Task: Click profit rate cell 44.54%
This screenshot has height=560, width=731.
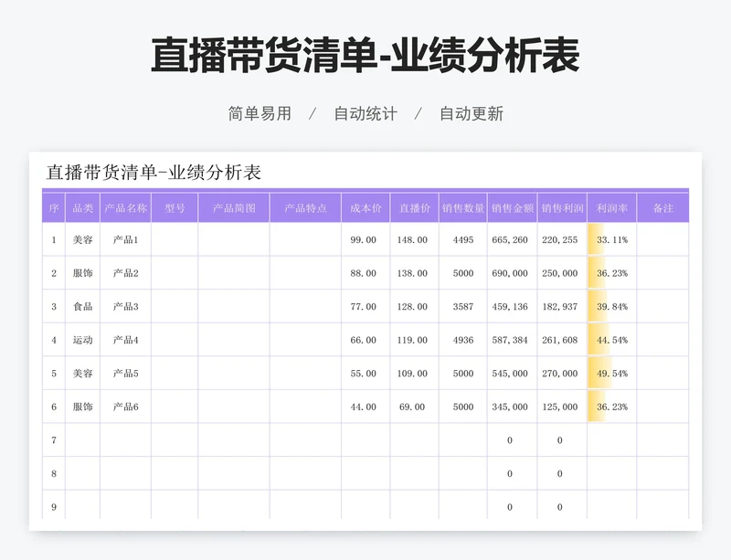Action: click(612, 340)
